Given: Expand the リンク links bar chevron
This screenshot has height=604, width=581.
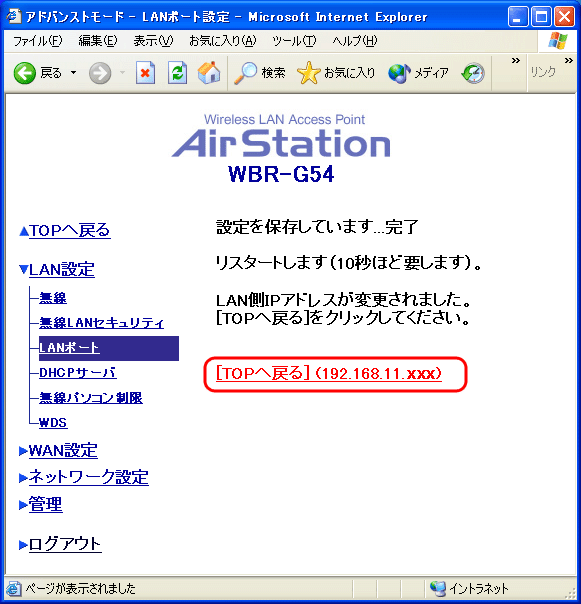Looking at the screenshot, I should pos(569,61).
